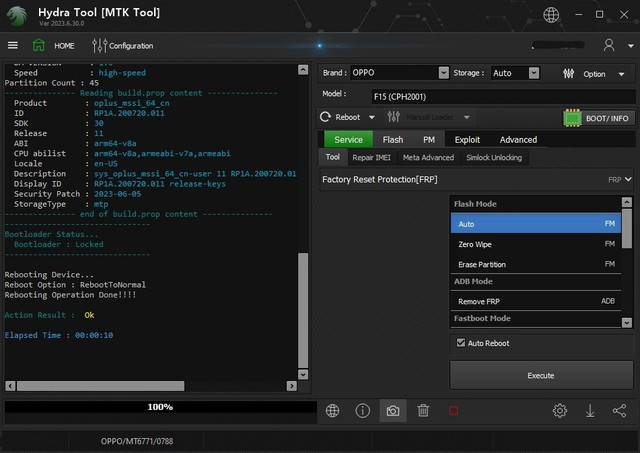Click log horizontal scroll left arrow

pyautogui.click(x=10, y=386)
